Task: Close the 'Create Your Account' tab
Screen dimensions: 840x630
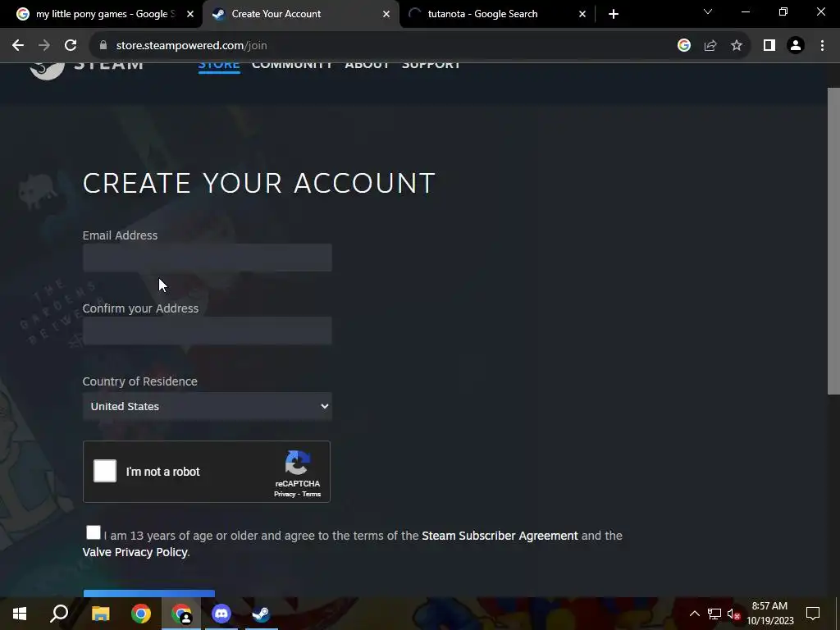Action: [386, 14]
